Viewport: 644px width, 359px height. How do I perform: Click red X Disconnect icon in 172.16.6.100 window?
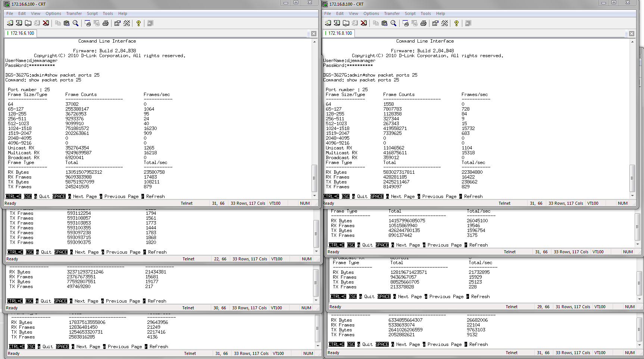(x=46, y=23)
